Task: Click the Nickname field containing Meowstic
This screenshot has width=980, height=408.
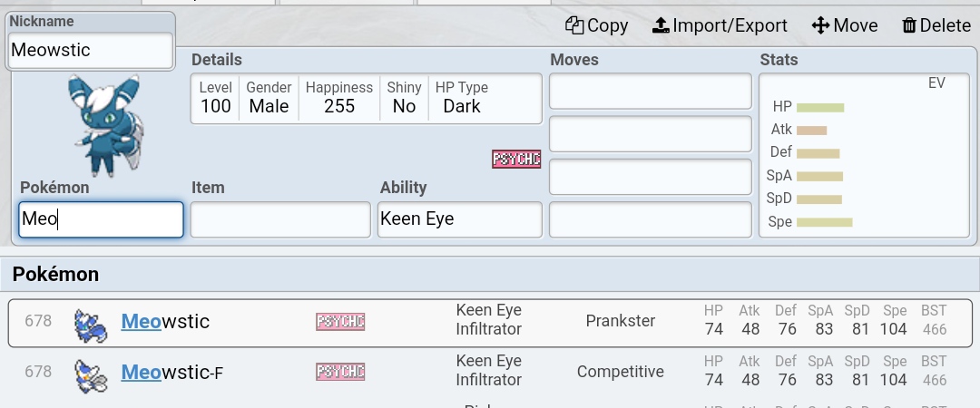Action: point(90,51)
